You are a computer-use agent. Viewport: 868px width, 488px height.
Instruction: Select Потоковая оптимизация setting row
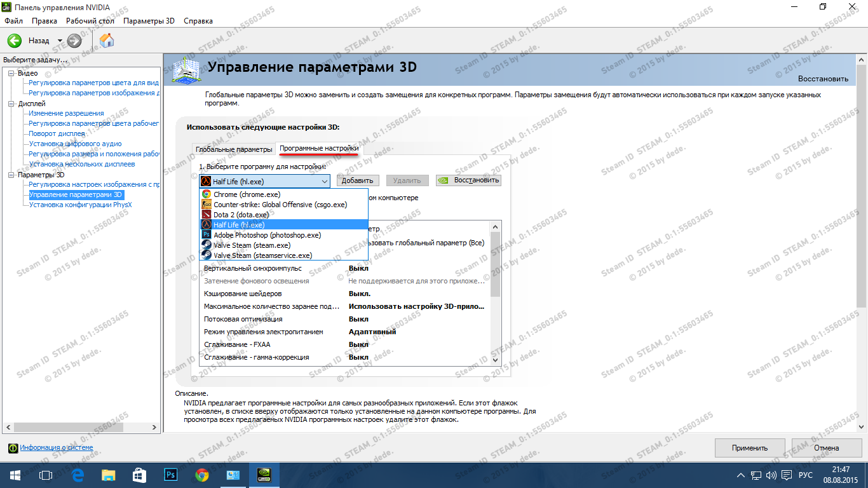pyautogui.click(x=345, y=319)
